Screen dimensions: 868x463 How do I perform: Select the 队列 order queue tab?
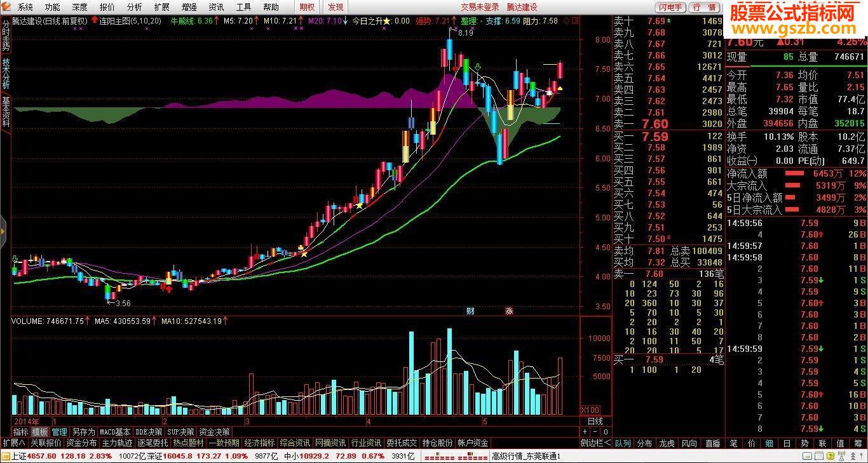pyautogui.click(x=623, y=443)
